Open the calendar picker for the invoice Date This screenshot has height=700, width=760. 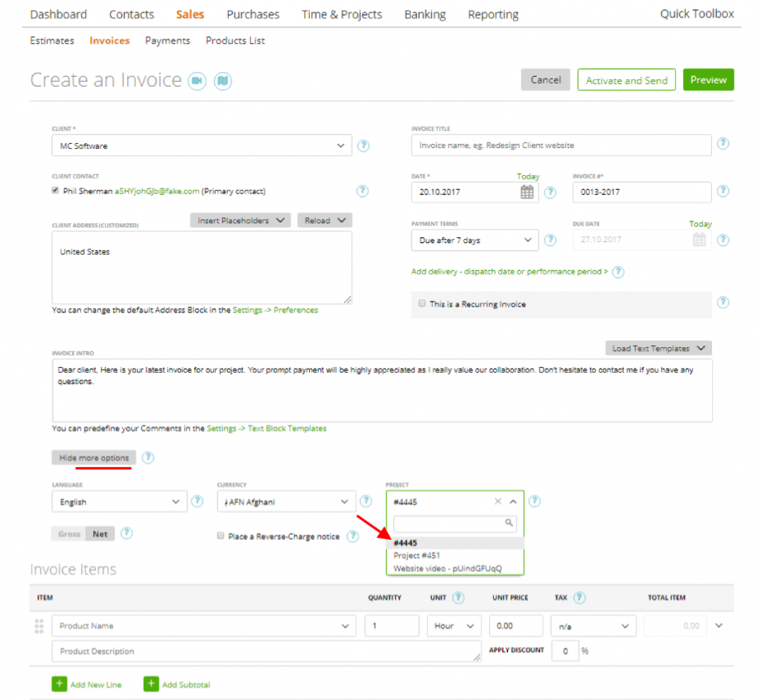click(x=527, y=192)
